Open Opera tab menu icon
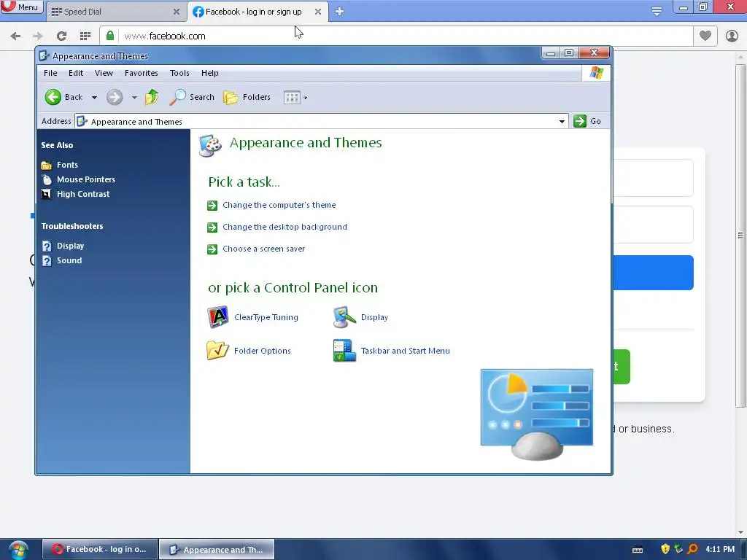Viewport: 747px width, 560px height. [x=657, y=12]
